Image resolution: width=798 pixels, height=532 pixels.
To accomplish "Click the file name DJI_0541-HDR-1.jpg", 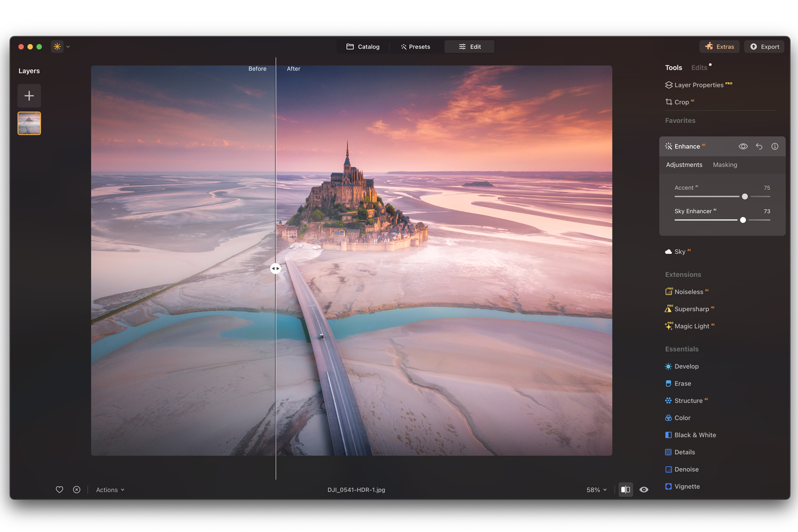I will (x=356, y=490).
